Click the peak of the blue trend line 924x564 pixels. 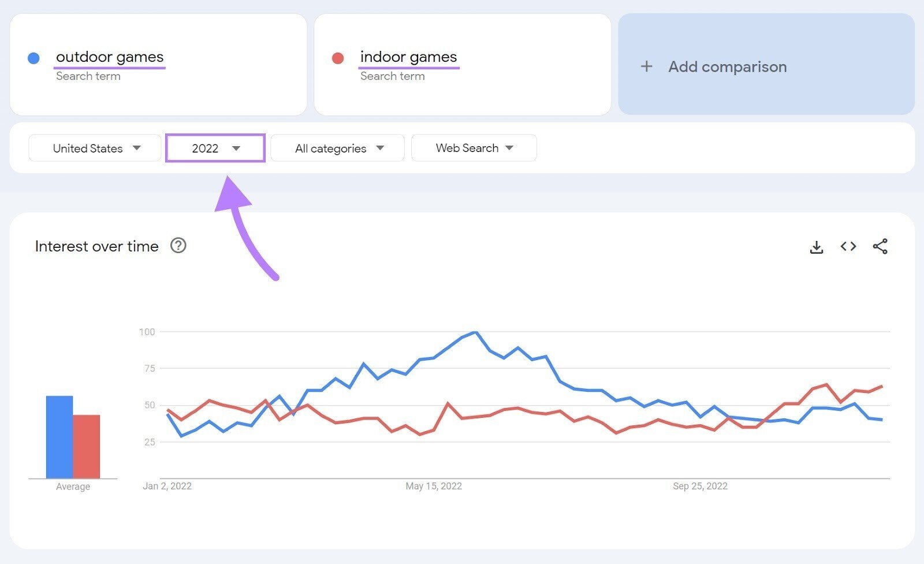point(475,332)
